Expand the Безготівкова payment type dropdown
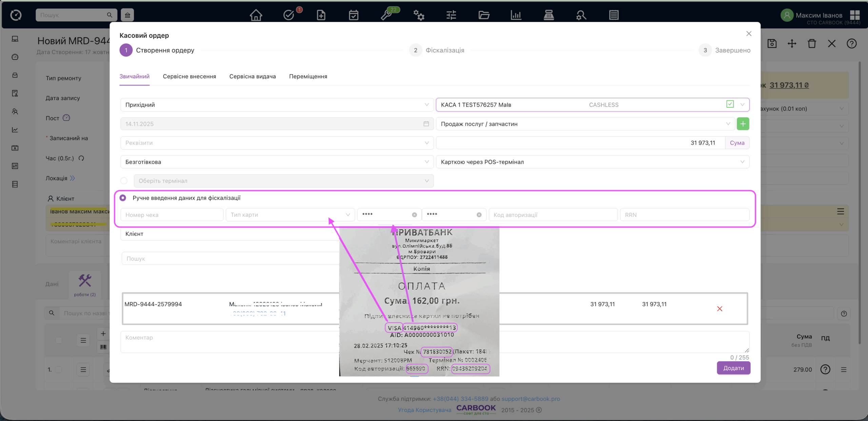This screenshot has width=868, height=421. tap(277, 162)
